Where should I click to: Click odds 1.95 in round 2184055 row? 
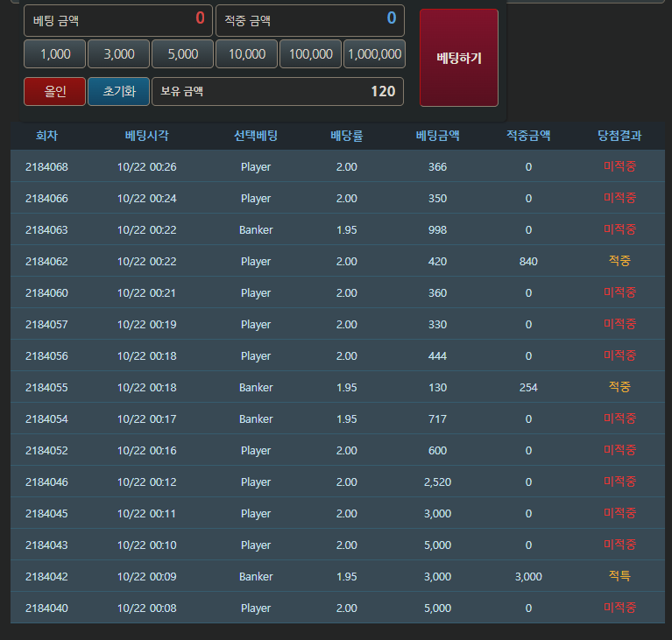[347, 387]
